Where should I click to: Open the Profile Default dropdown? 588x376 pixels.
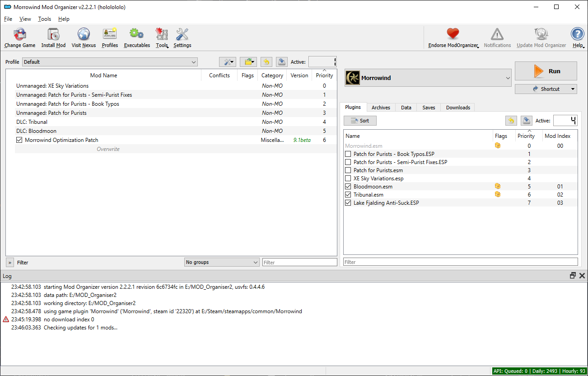[x=110, y=62]
